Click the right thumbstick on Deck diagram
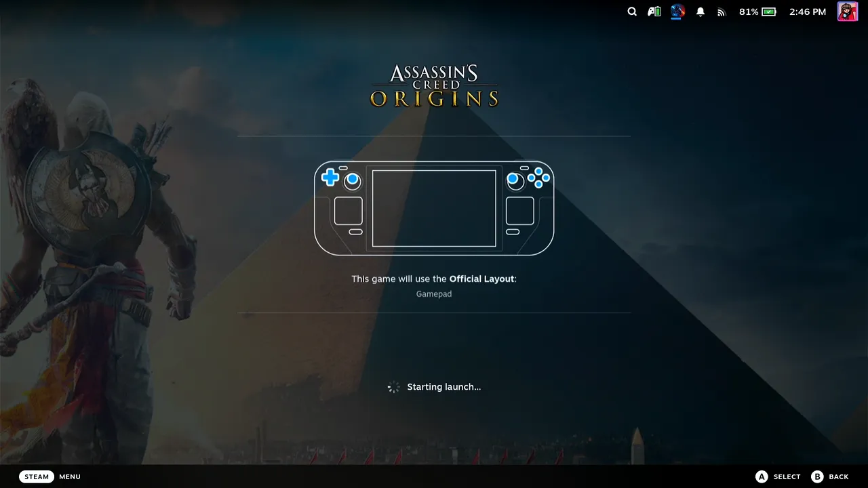868x488 pixels. pyautogui.click(x=514, y=180)
